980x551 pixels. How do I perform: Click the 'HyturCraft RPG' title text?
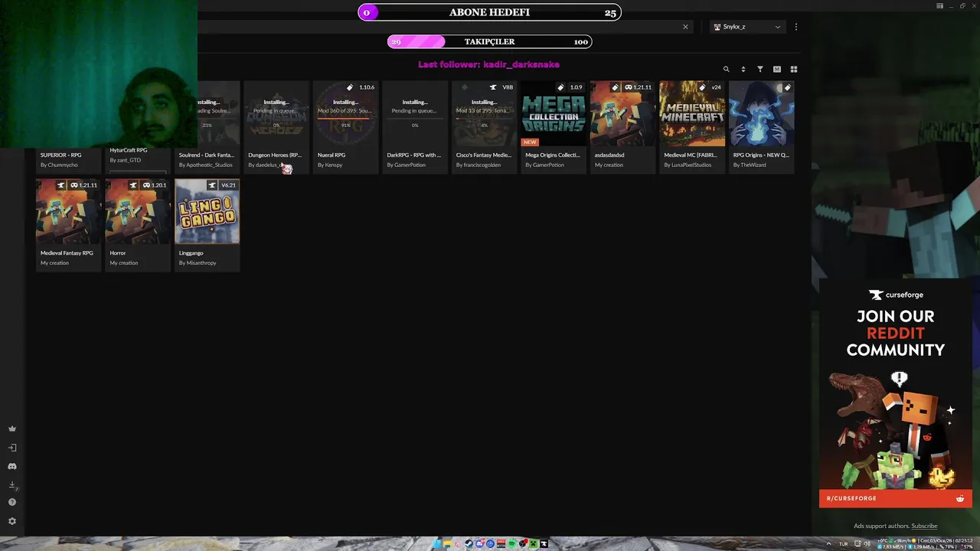pyautogui.click(x=129, y=150)
